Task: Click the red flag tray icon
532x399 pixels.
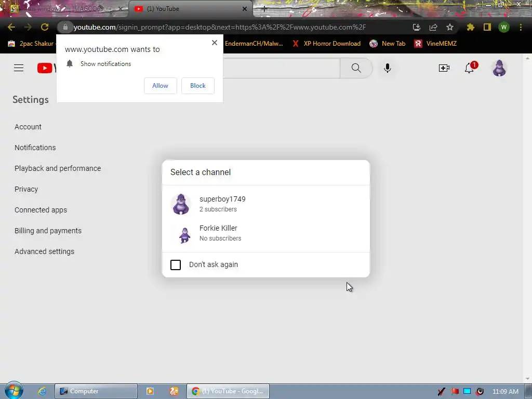Action: [x=455, y=391]
